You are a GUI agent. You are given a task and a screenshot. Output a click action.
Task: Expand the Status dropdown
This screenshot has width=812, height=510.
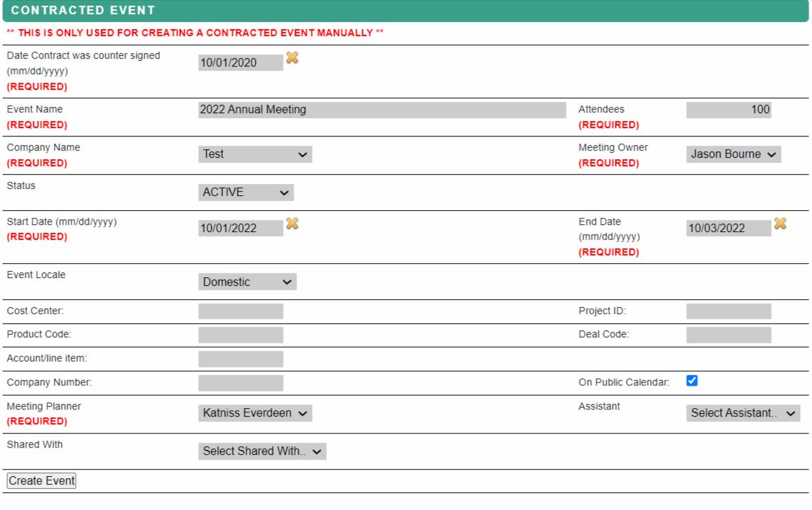(245, 192)
